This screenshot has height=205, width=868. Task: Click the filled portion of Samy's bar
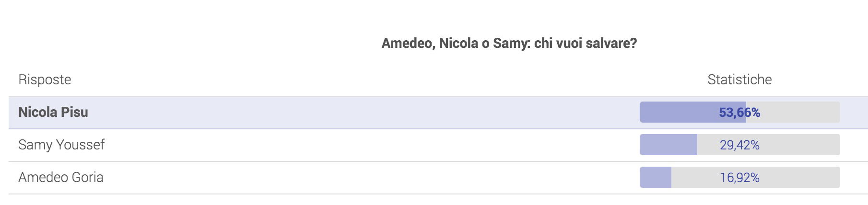coord(669,145)
